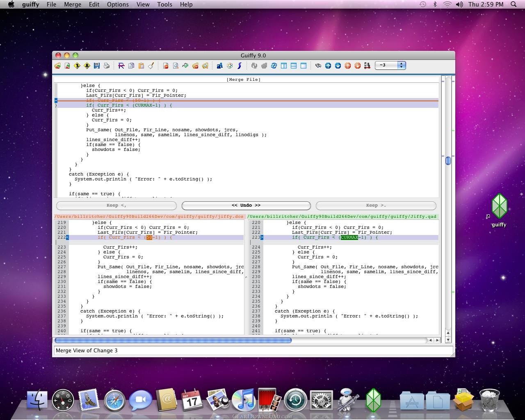The width and height of the screenshot is (525, 420).
Task: Click the red page toolbar icon
Action: click(166, 66)
